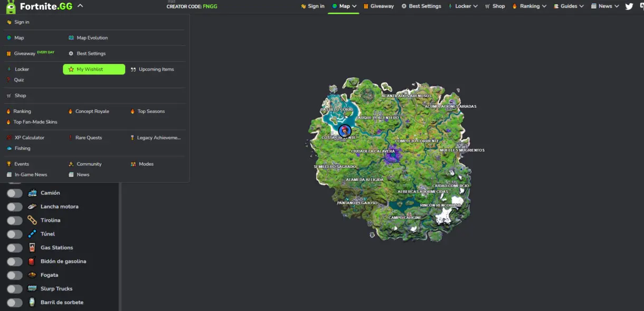Click the Slurp Trucks icon
The width and height of the screenshot is (644, 311).
(x=32, y=289)
